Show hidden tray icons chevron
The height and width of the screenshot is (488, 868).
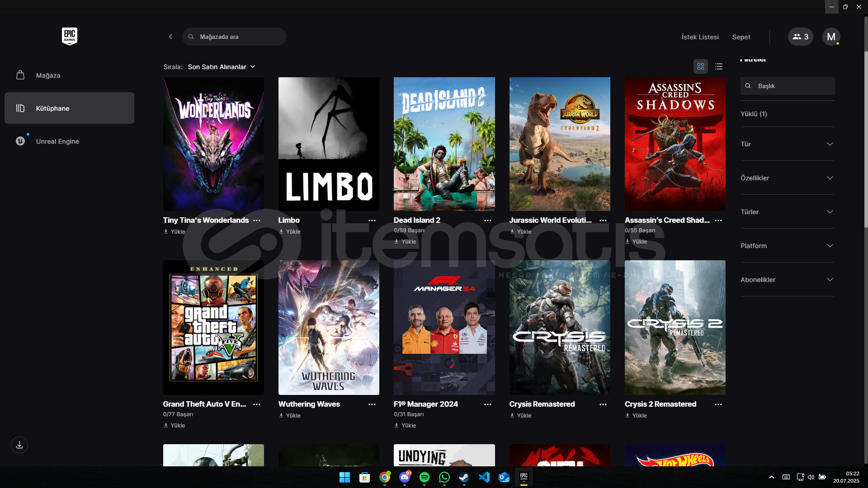coord(772,477)
